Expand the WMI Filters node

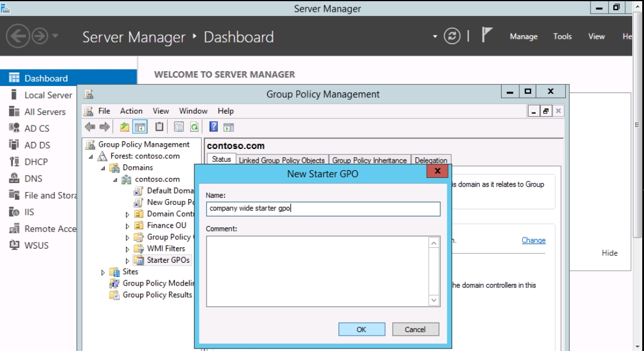click(127, 249)
